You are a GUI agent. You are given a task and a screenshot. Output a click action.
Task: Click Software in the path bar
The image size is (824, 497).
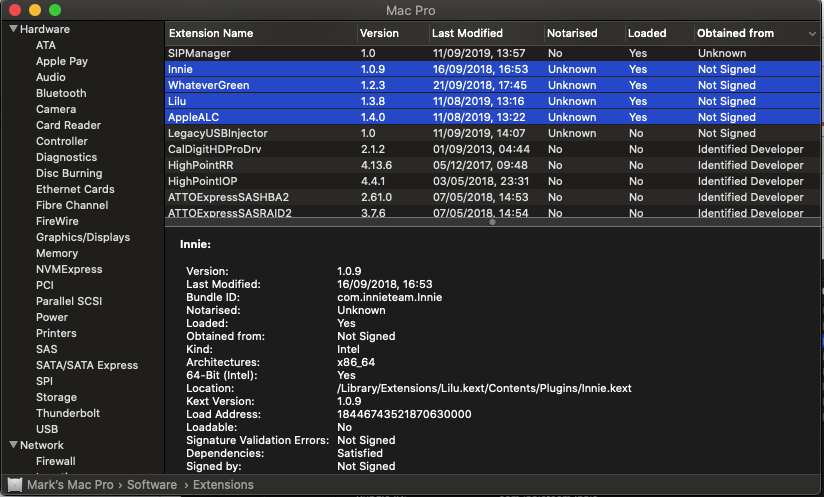152,484
